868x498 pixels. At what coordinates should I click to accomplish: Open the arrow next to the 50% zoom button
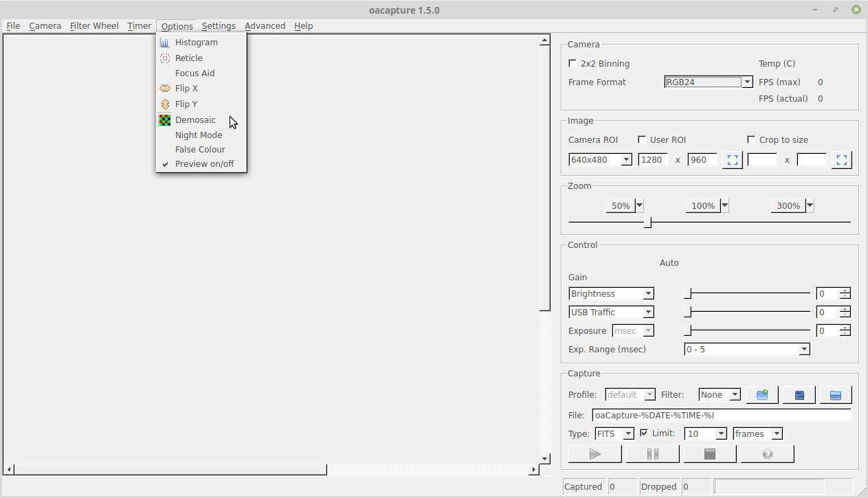[639, 205]
